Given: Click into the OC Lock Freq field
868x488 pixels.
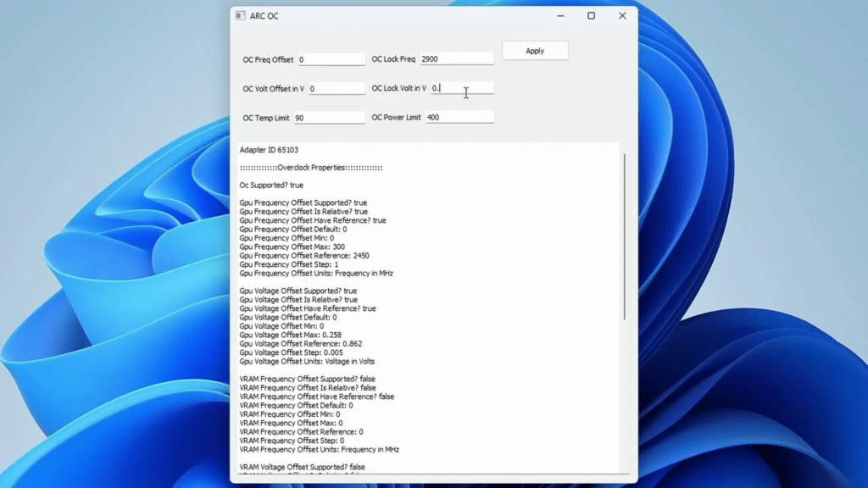Looking at the screenshot, I should [457, 58].
